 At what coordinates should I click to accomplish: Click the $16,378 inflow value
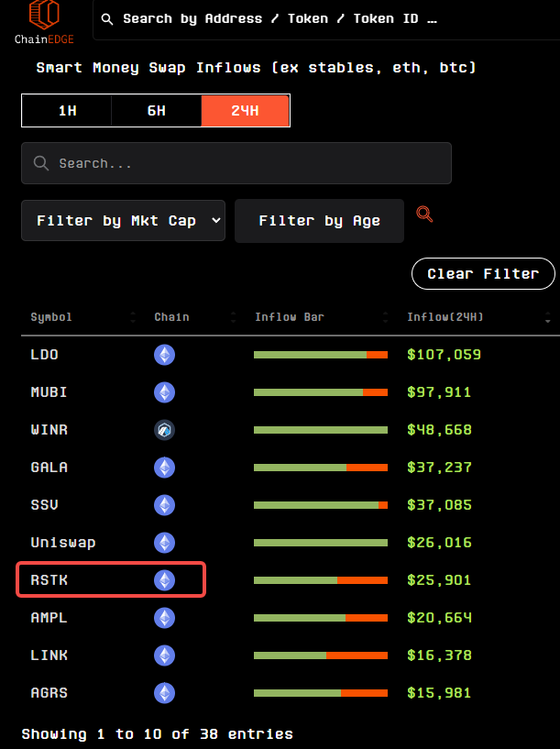[x=439, y=655]
